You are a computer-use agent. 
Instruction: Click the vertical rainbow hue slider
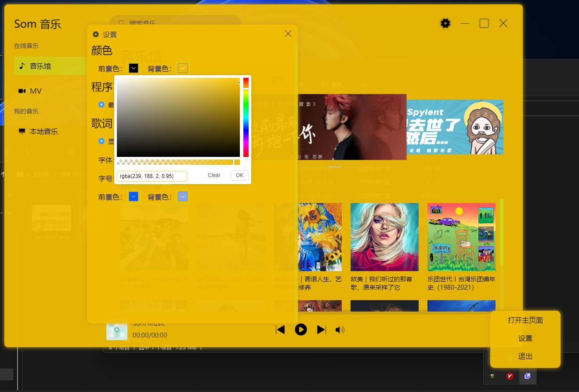tap(246, 117)
